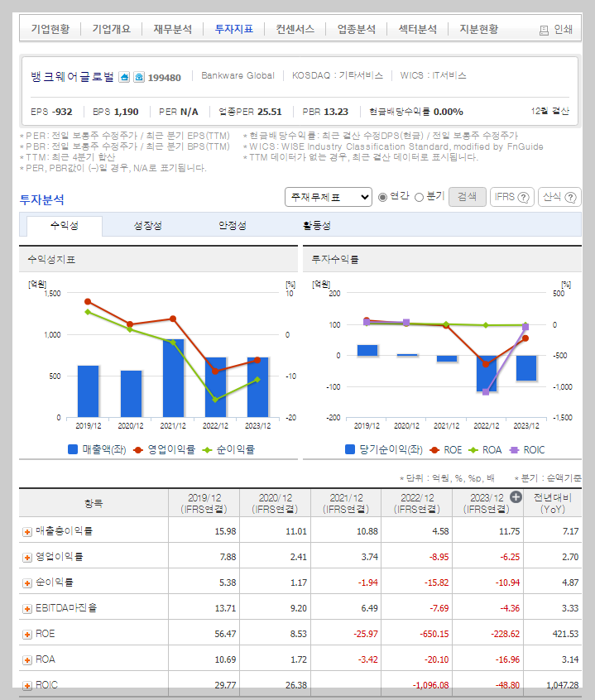Click the ROIC purple legend marker

[514, 450]
